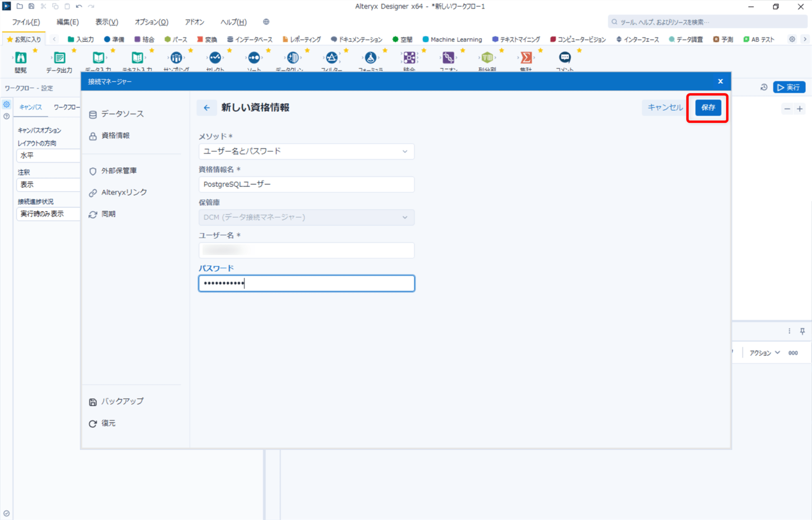Select the フィルター tool icon

[x=332, y=58]
